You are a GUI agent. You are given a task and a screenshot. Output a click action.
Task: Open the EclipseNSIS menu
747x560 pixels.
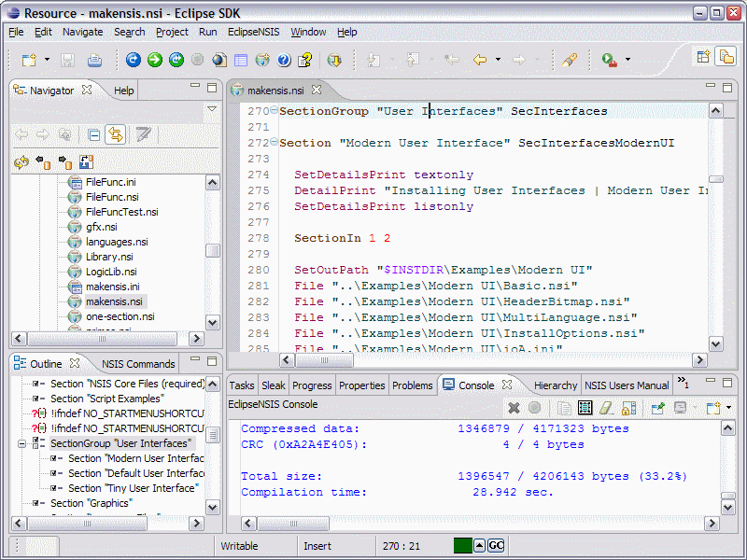point(253,32)
